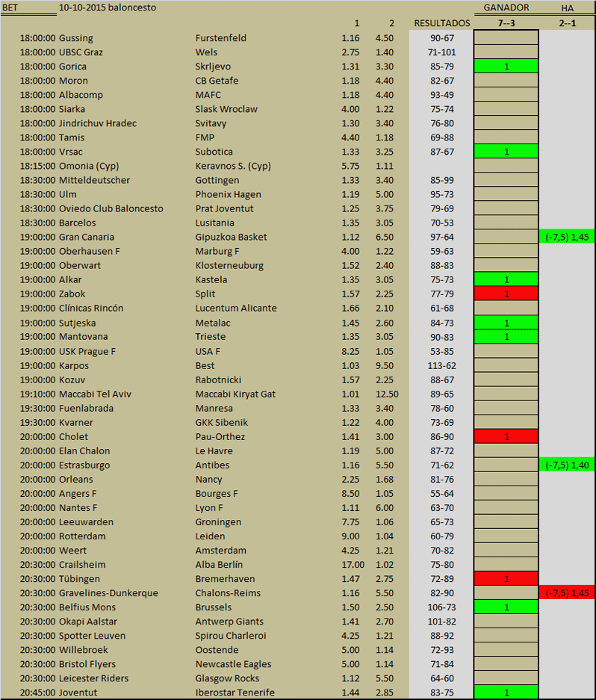Select the RESULTADOS header cell
The width and height of the screenshot is (596, 700).
pyautogui.click(x=442, y=23)
